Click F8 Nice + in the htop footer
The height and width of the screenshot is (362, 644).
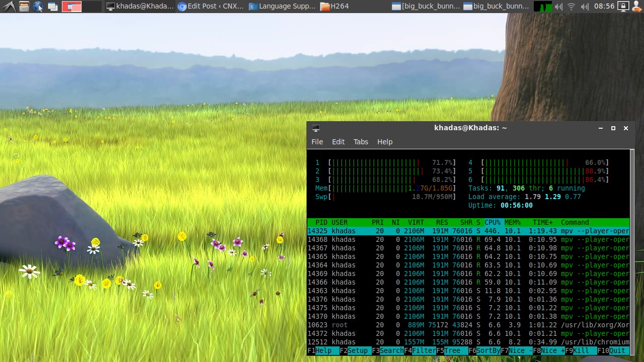[549, 350]
